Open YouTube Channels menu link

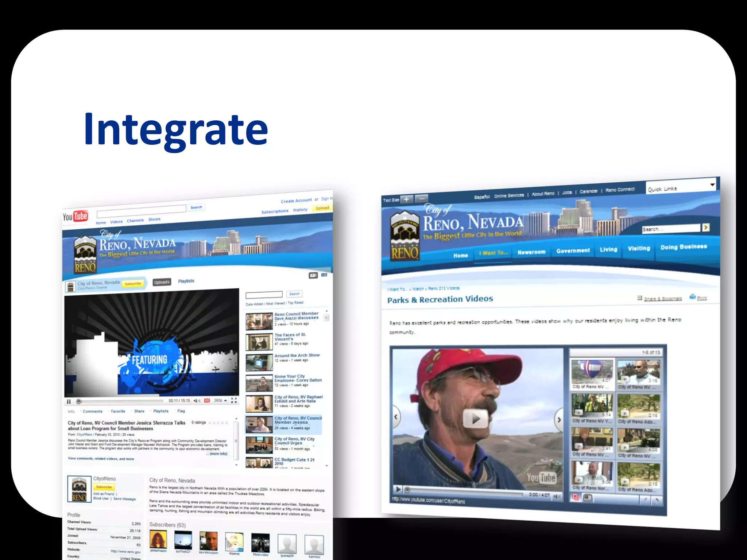click(135, 221)
